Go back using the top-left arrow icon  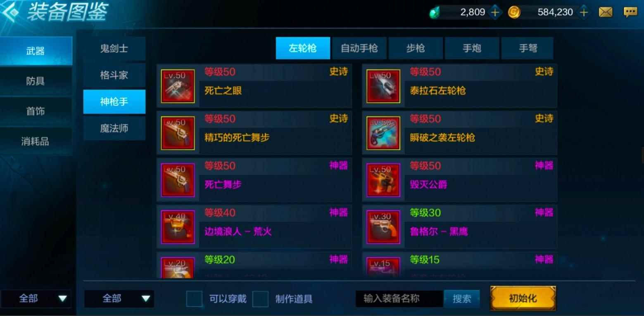(10, 12)
